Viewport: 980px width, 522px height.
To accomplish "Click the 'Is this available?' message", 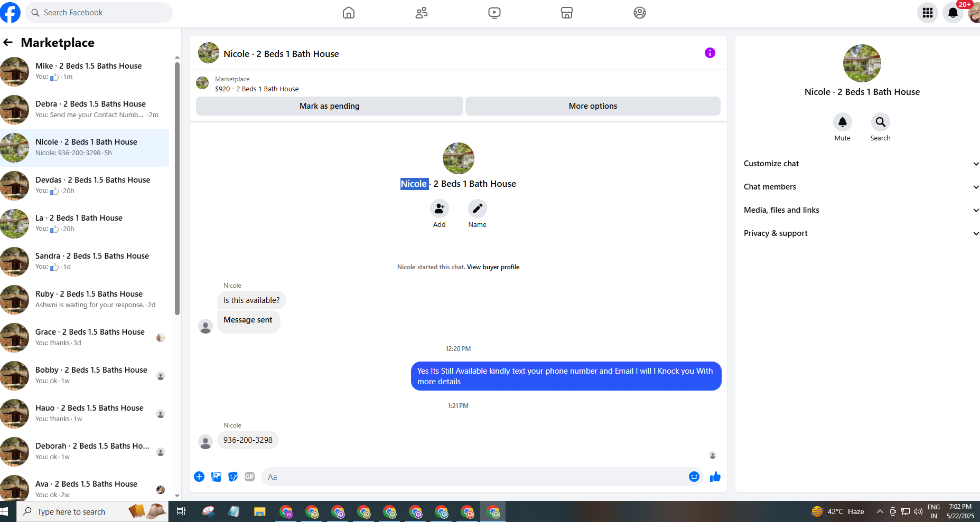I will tap(251, 300).
